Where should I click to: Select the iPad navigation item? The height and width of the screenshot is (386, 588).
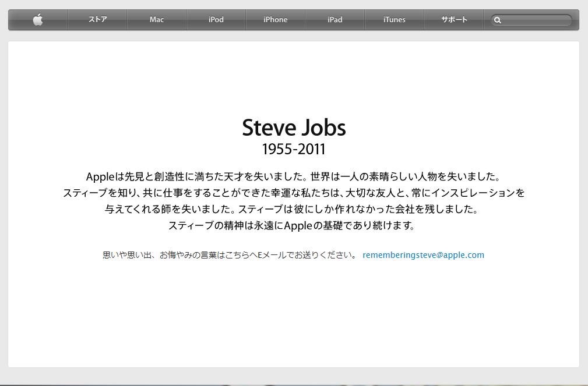tap(335, 19)
